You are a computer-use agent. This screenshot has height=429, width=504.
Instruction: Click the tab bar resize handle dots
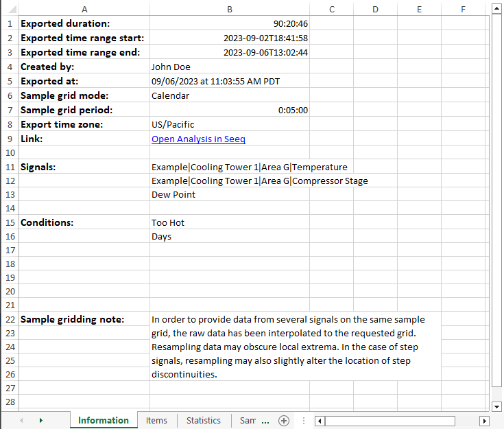(303, 421)
